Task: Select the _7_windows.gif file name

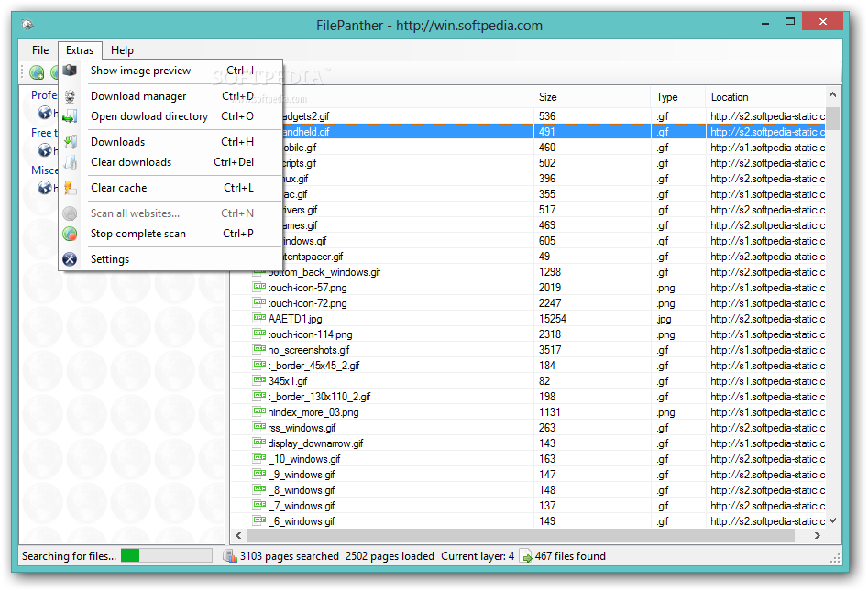Action: (x=302, y=505)
